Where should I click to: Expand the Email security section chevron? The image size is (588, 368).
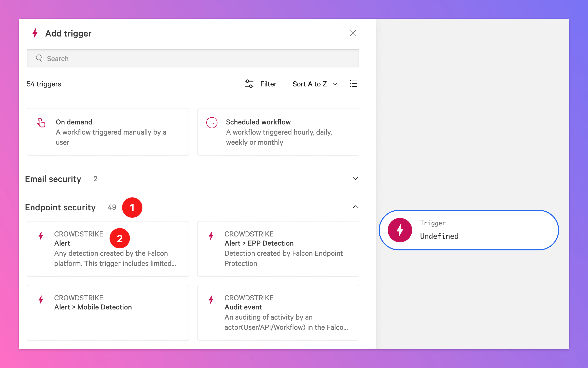pyautogui.click(x=355, y=179)
